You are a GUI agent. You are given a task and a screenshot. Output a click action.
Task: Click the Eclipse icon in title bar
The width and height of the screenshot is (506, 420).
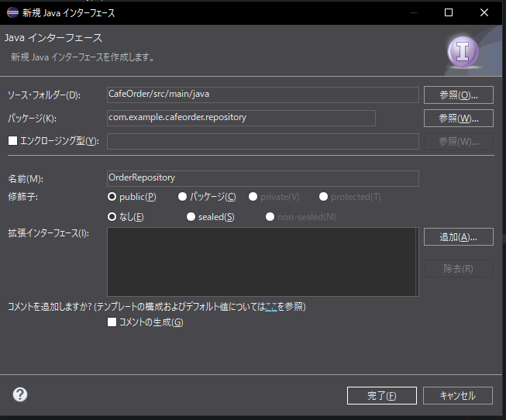(x=12, y=12)
